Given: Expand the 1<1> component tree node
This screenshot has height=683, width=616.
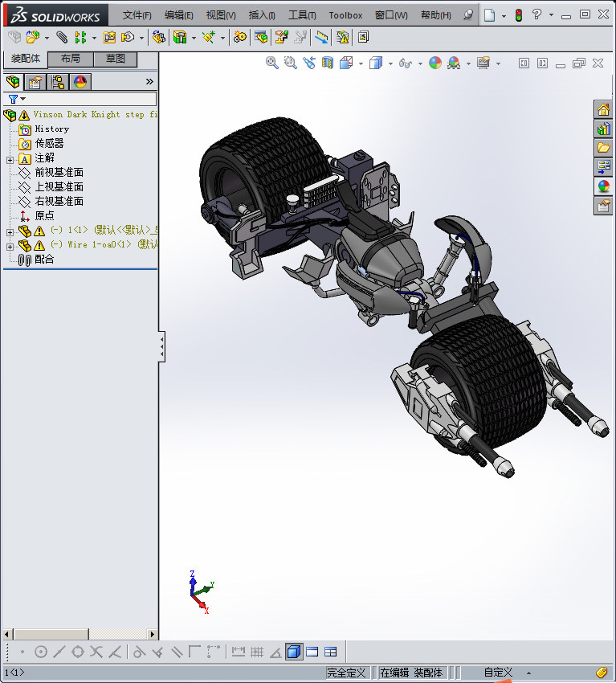Looking at the screenshot, I should 10,232.
